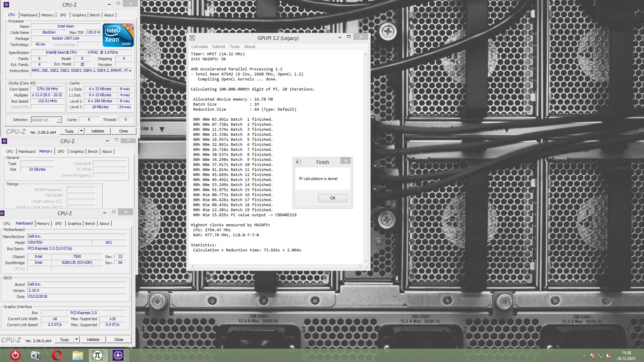This screenshot has height=362, width=644.
Task: Click Calculation + Reduction time statistics line
Action: (247, 250)
